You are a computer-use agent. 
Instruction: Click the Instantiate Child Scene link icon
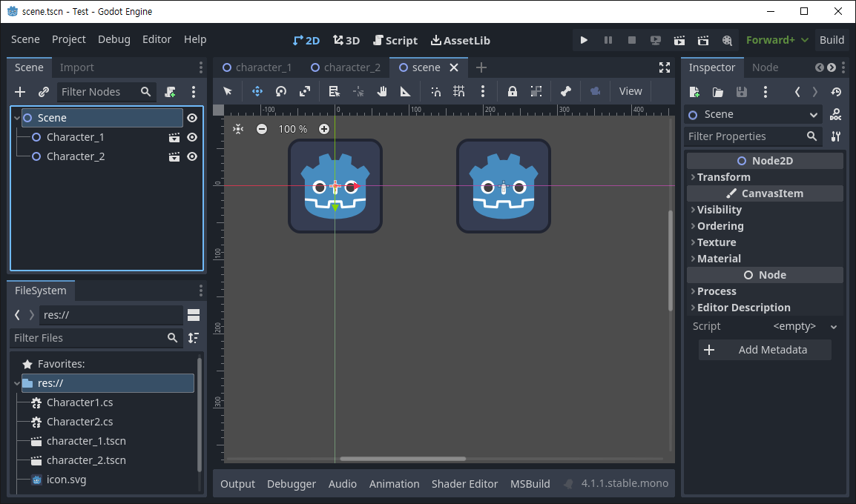point(44,92)
